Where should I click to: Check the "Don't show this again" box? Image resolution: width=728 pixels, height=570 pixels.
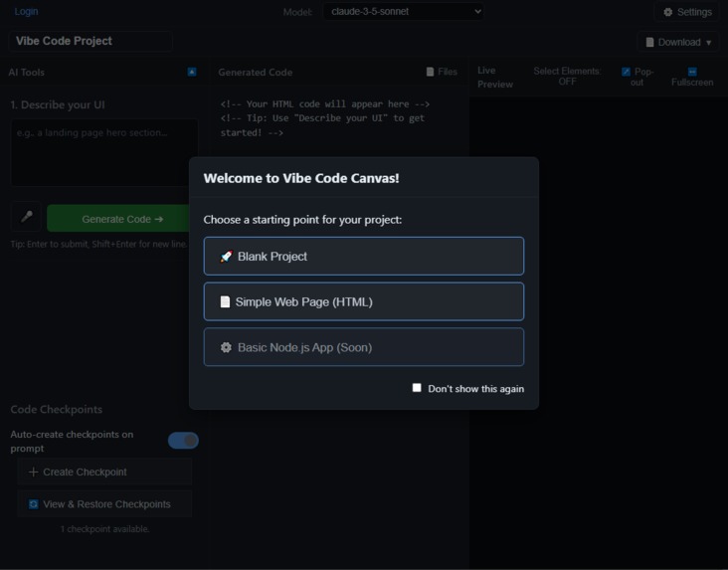click(x=417, y=388)
